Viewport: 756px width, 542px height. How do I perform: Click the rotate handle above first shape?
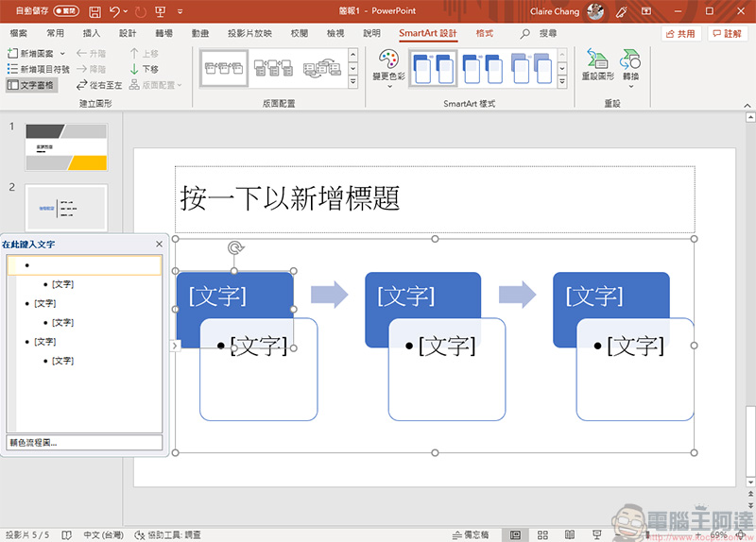tap(235, 248)
